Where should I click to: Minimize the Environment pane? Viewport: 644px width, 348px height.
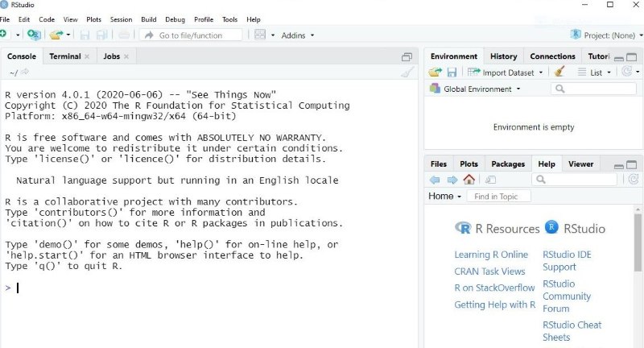(x=619, y=58)
